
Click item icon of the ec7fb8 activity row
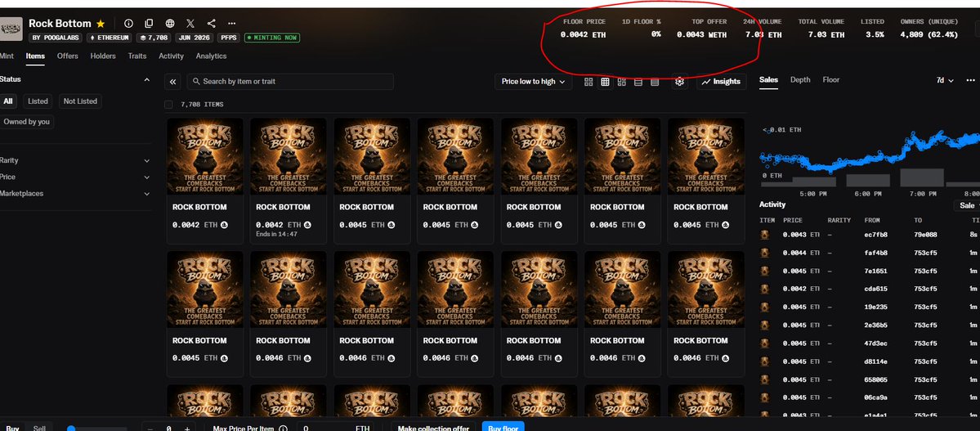click(x=764, y=235)
